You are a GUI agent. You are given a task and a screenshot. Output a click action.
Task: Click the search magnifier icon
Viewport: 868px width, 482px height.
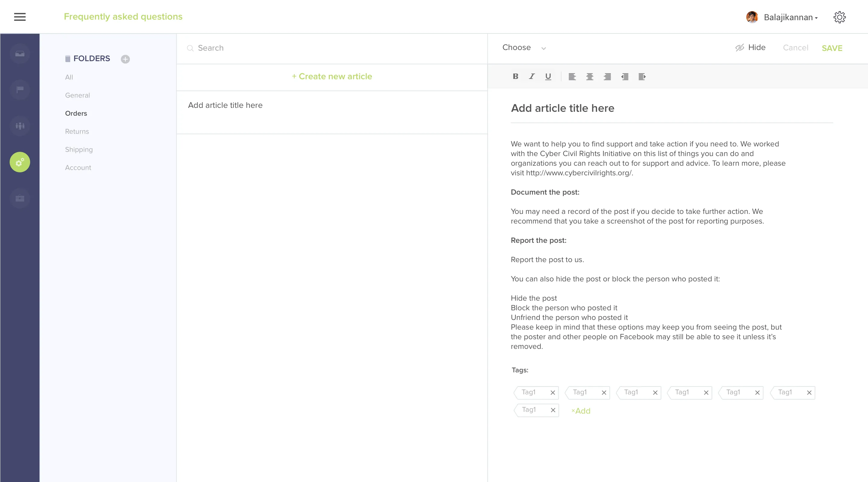190,48
